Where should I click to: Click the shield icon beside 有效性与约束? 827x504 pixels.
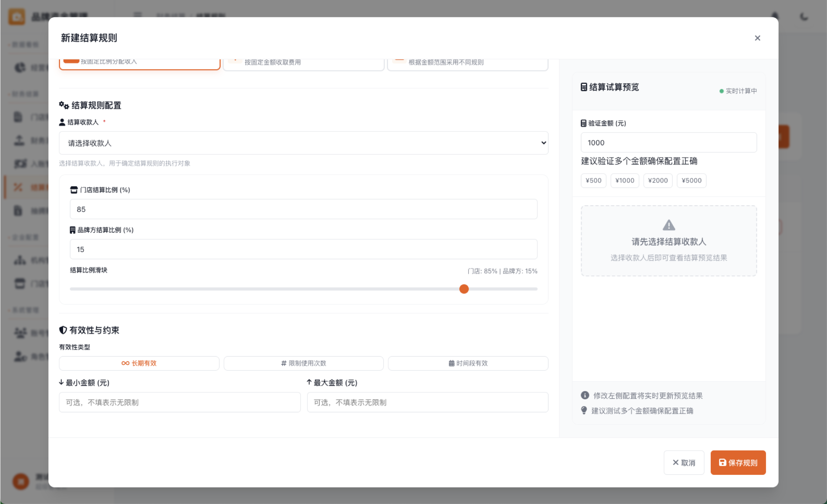(63, 330)
